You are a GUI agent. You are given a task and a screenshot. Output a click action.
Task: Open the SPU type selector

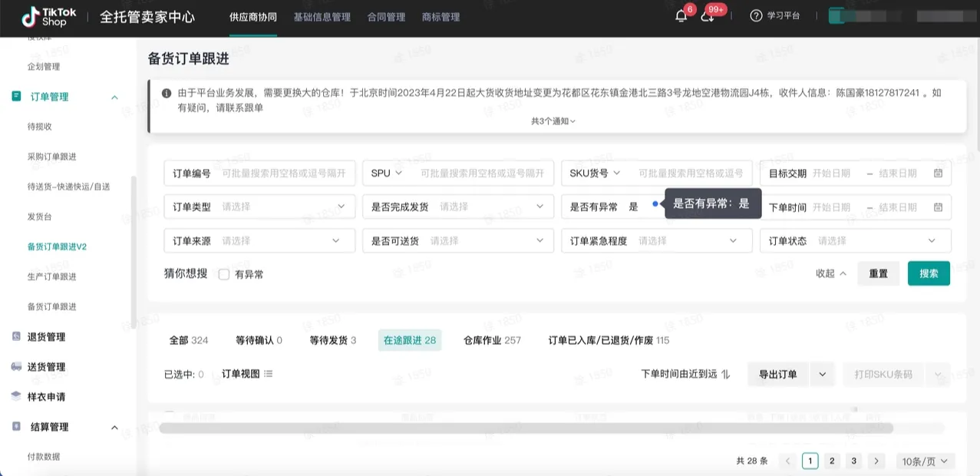coord(387,174)
